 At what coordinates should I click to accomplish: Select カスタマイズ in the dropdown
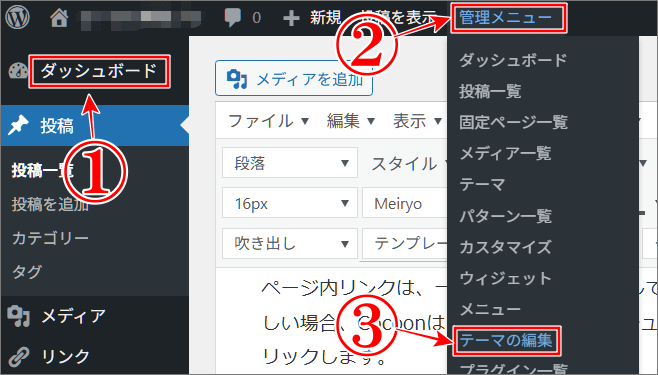point(505,247)
